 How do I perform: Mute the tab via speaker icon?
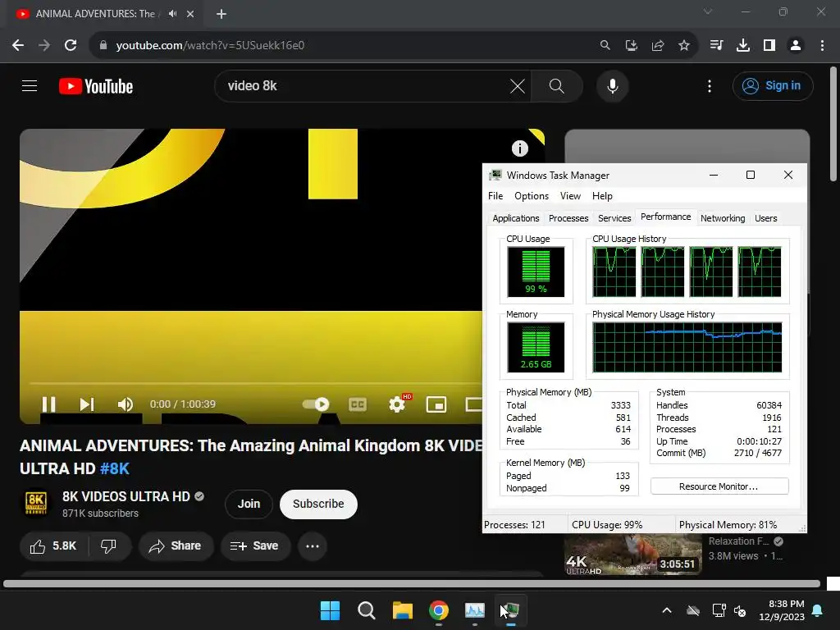172,14
